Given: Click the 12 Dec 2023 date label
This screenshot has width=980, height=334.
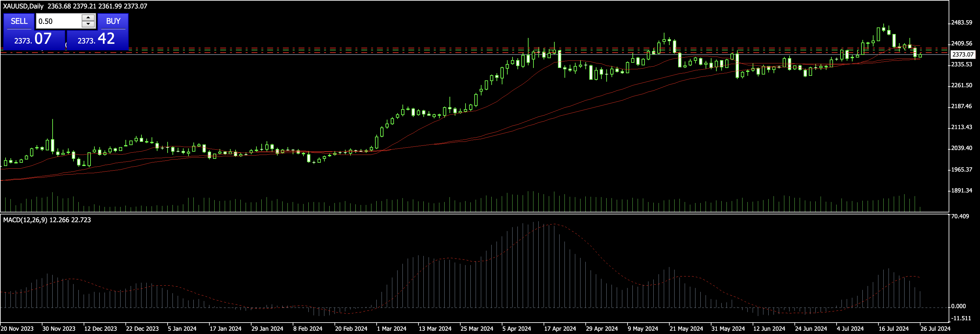Looking at the screenshot, I should click(x=100, y=328).
